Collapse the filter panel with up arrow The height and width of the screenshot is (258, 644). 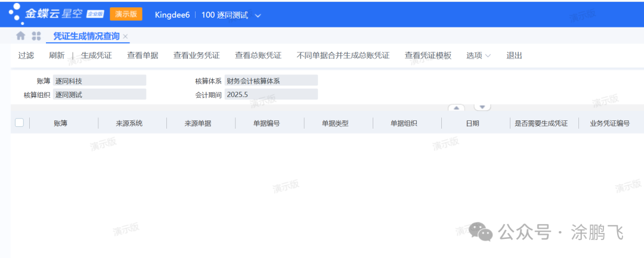coord(456,108)
